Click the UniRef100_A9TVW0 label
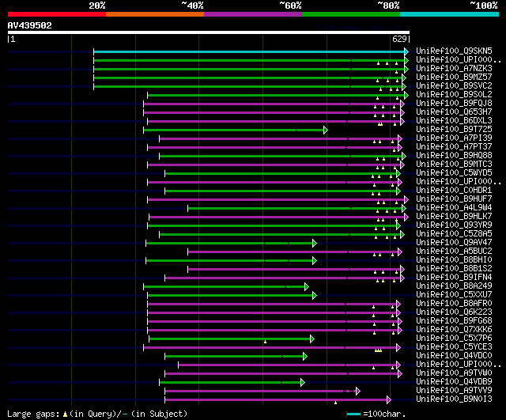 (454, 373)
